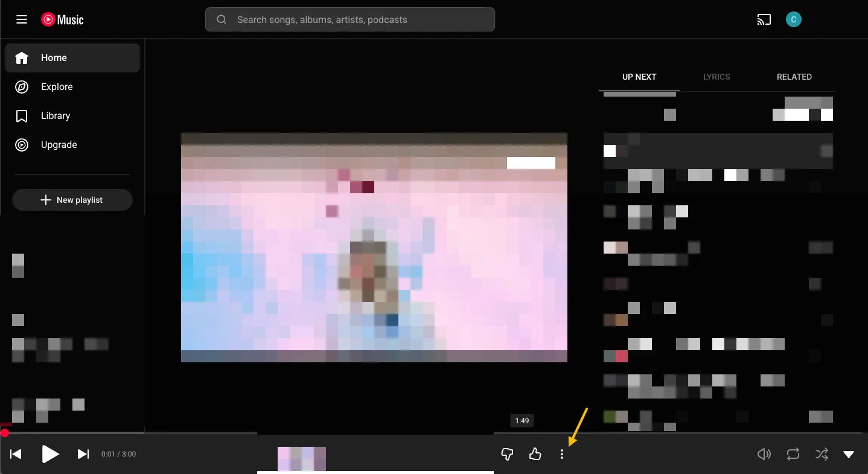Click the music video player thumbnail
Screen dimensions: 868x474
374,248
